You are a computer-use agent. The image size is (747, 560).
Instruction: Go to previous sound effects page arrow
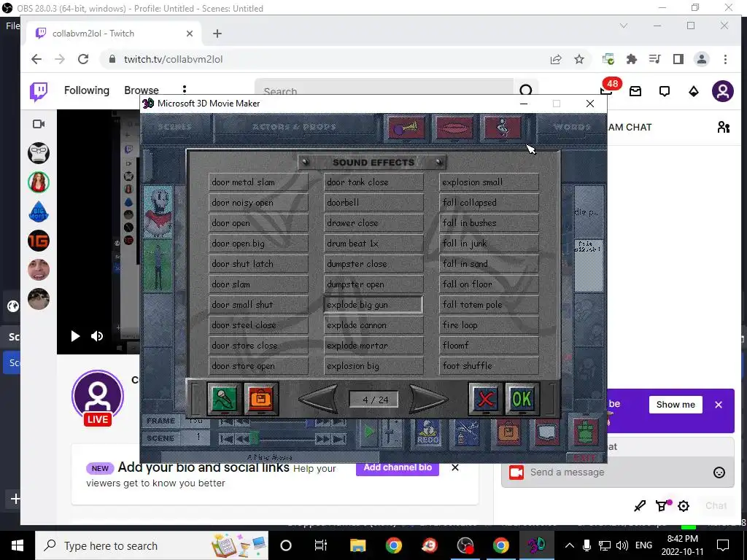pyautogui.click(x=318, y=399)
